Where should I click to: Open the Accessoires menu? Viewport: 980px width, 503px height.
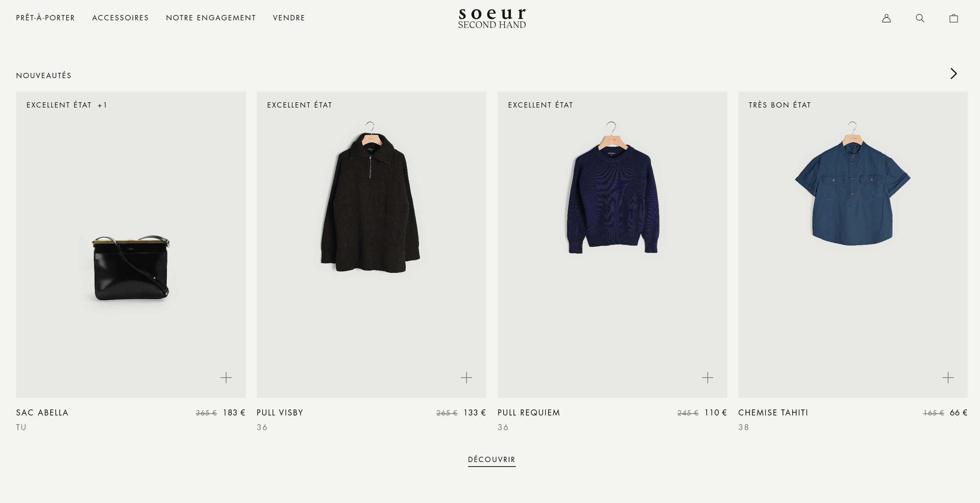[121, 18]
